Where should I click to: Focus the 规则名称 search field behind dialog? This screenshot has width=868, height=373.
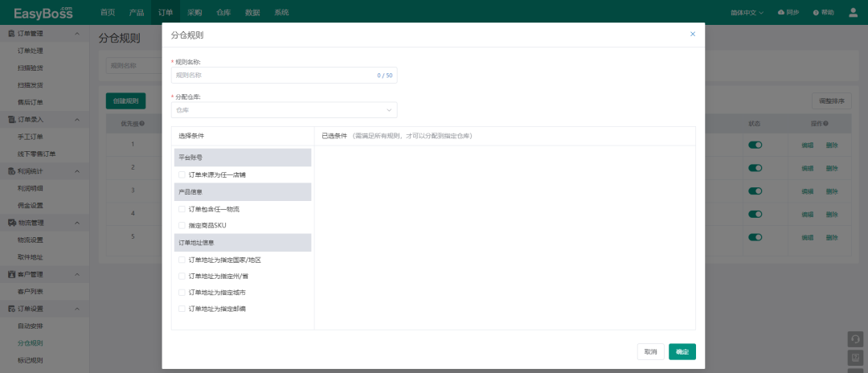(133, 65)
